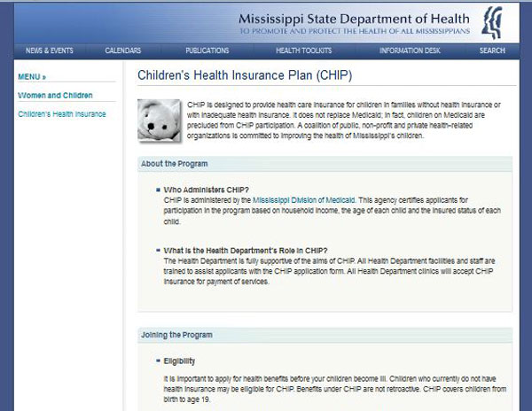Click What is the Health Department's Role heading
532x411 pixels.
pyautogui.click(x=246, y=251)
